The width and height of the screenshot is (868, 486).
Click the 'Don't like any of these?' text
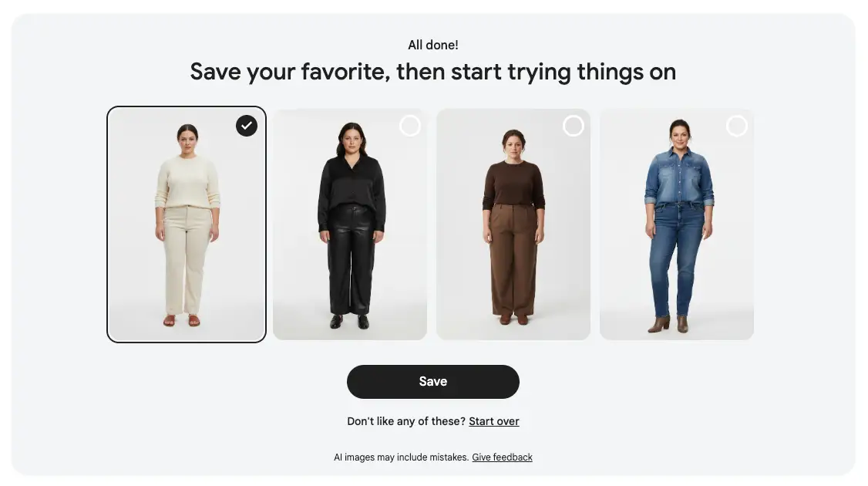pos(406,421)
